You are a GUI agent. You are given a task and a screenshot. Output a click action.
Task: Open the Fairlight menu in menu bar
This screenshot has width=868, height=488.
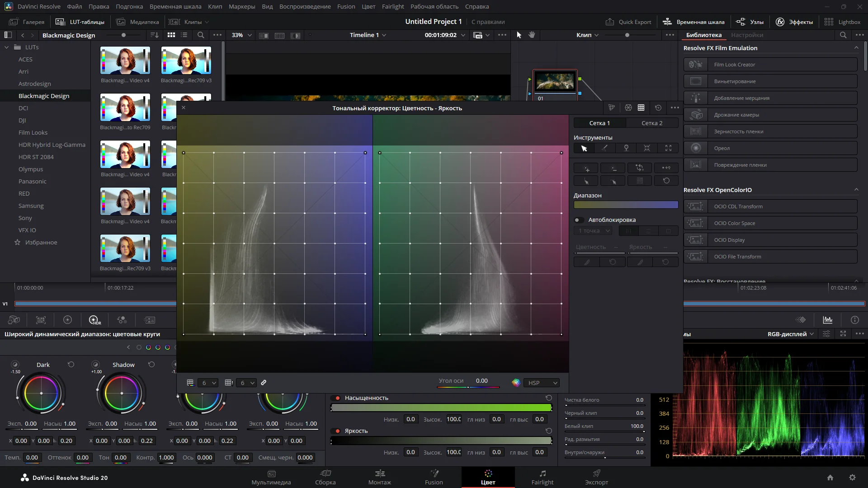pos(392,6)
